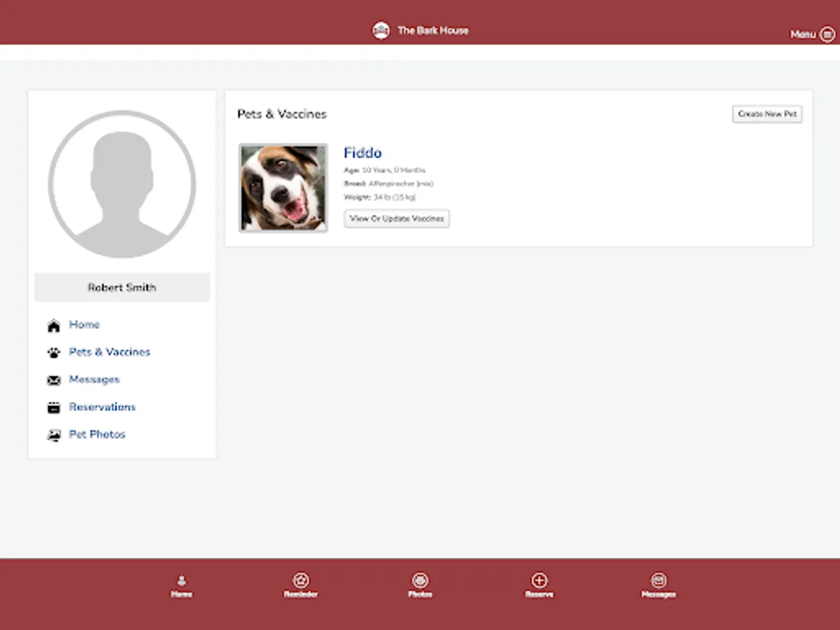This screenshot has height=630, width=840.
Task: Click the Create New Pet button
Action: (767, 113)
